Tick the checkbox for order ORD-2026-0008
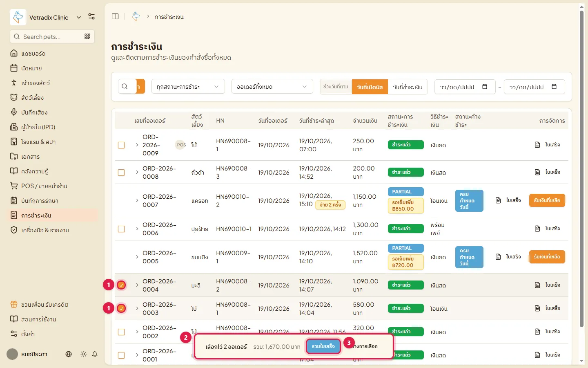Image resolution: width=588 pixels, height=368 pixels. click(x=121, y=173)
